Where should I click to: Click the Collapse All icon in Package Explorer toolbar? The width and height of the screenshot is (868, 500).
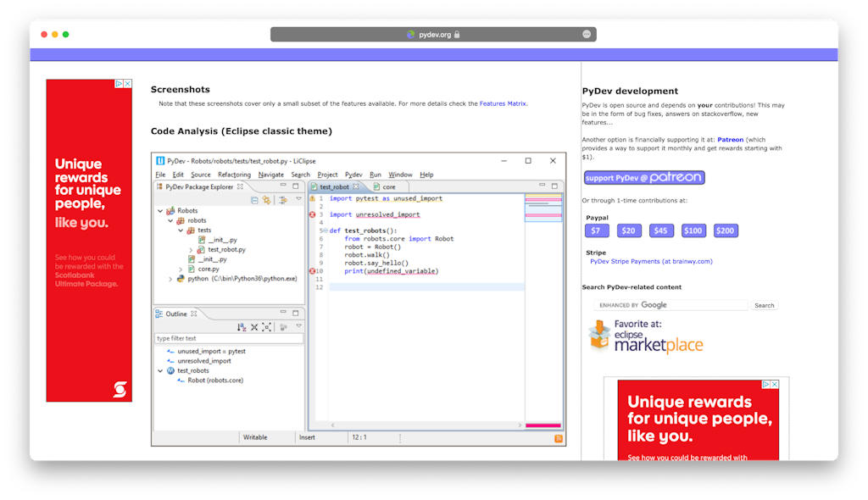(255, 201)
